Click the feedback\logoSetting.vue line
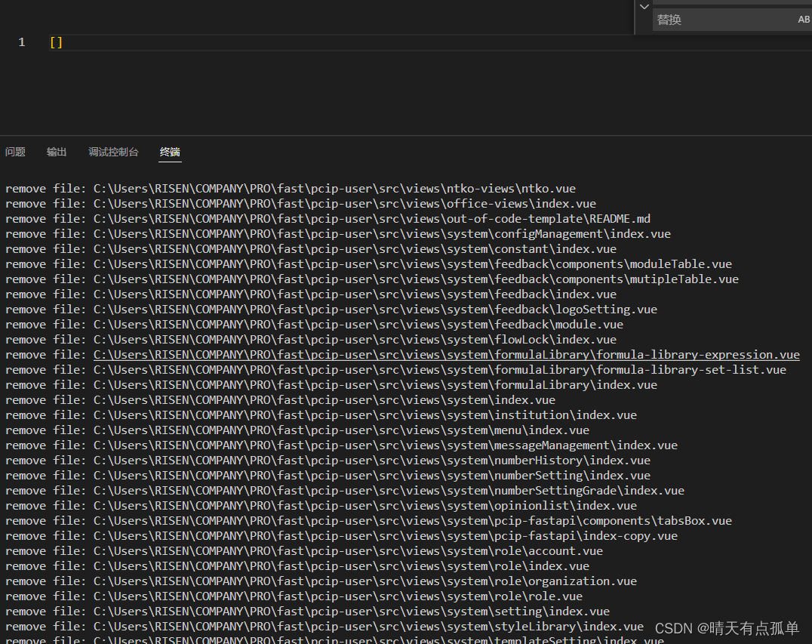 point(331,310)
